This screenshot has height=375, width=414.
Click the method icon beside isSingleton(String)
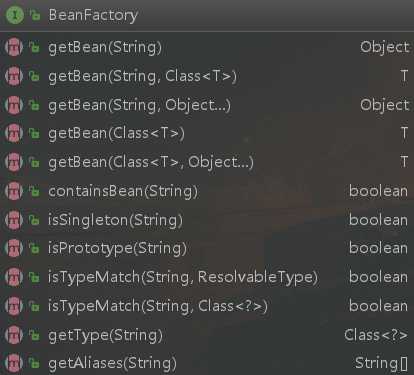(x=14, y=220)
